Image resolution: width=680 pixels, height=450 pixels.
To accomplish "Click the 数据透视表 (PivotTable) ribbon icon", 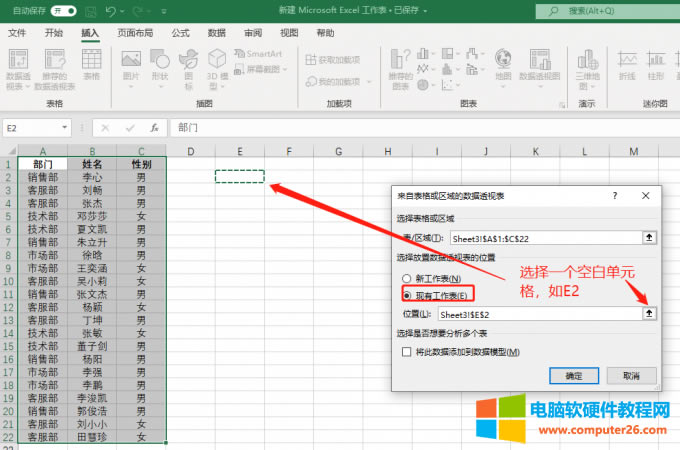I will pos(18,64).
